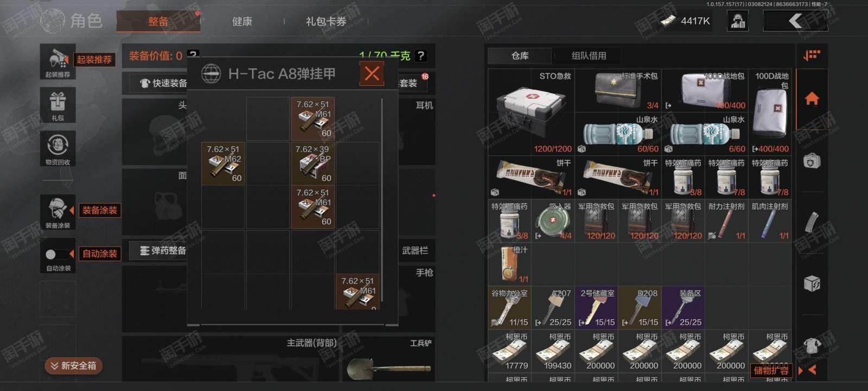The height and width of the screenshot is (391, 868).
Task: Click the 快速装备 quick equip button
Action: (x=163, y=83)
